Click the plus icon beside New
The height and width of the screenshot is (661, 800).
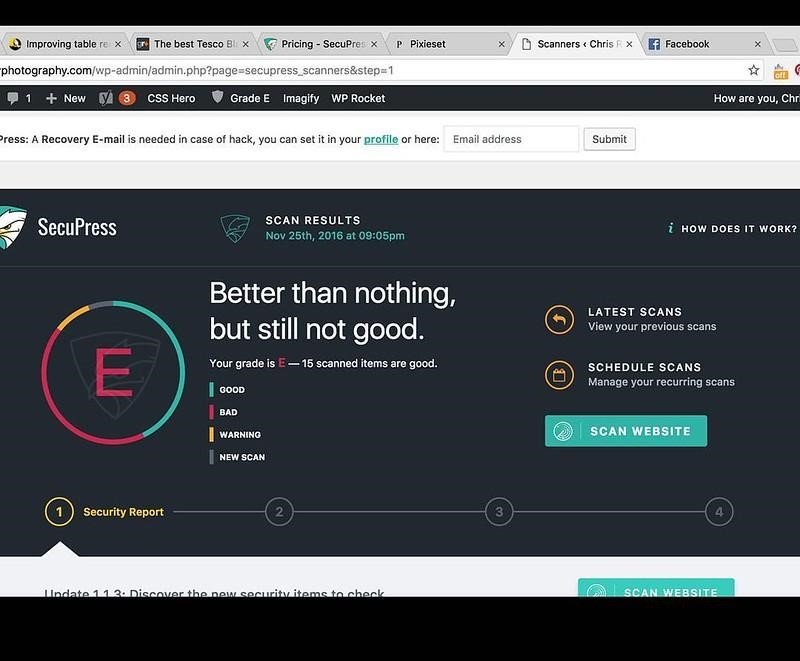coord(51,98)
